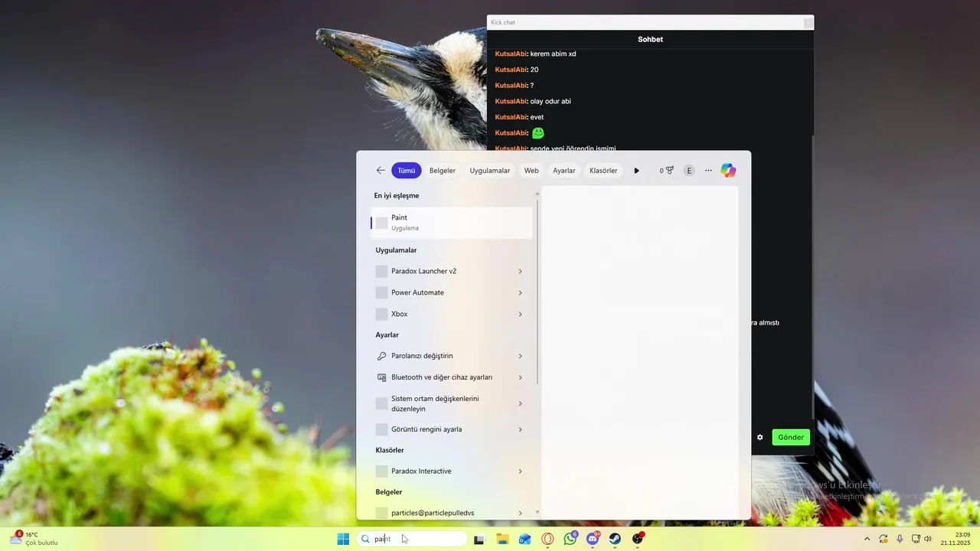Click the sync update tray icon
Viewport: 980px width, 551px height.
pos(884,539)
